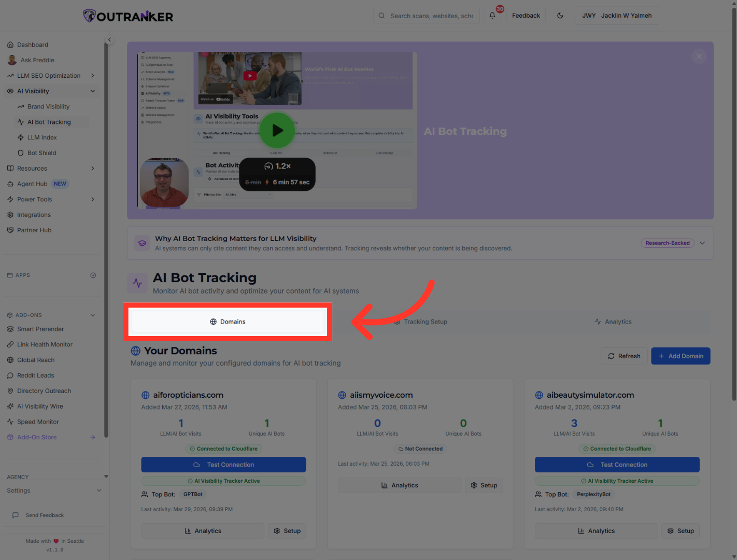The width and height of the screenshot is (737, 560).
Task: Open the Partner Hub section
Action: click(34, 230)
